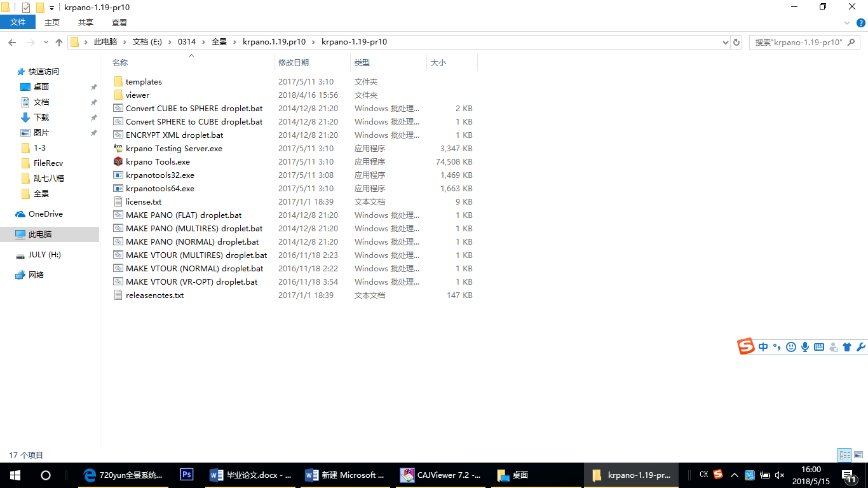868x488 pixels.
Task: Open the address bar history dropdown
Action: (x=726, y=42)
